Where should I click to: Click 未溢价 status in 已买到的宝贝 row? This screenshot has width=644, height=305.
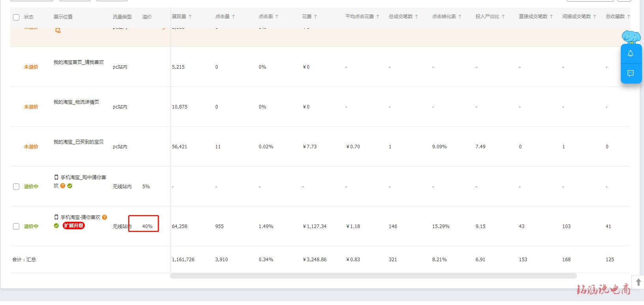(31, 147)
